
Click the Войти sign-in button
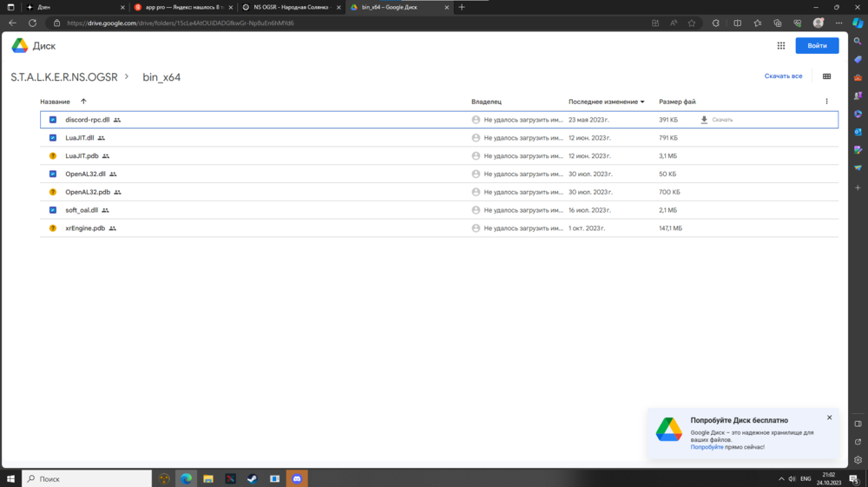click(x=817, y=46)
